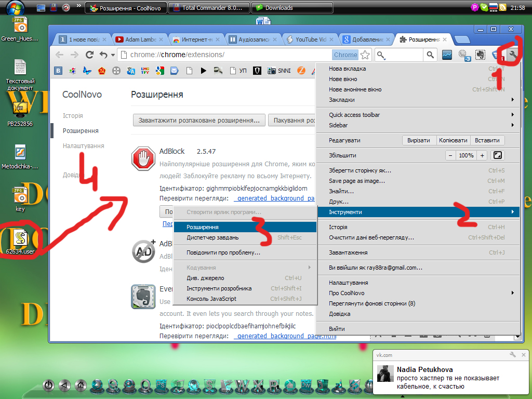
Task: Select Очистити дані веб-перегляду menu item
Action: pos(418,237)
